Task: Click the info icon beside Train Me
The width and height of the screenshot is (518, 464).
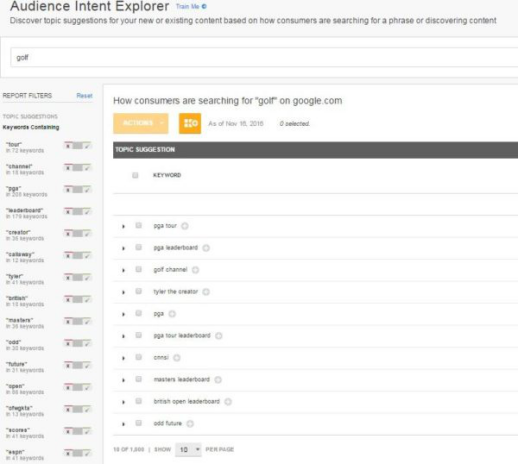Action: click(x=204, y=6)
